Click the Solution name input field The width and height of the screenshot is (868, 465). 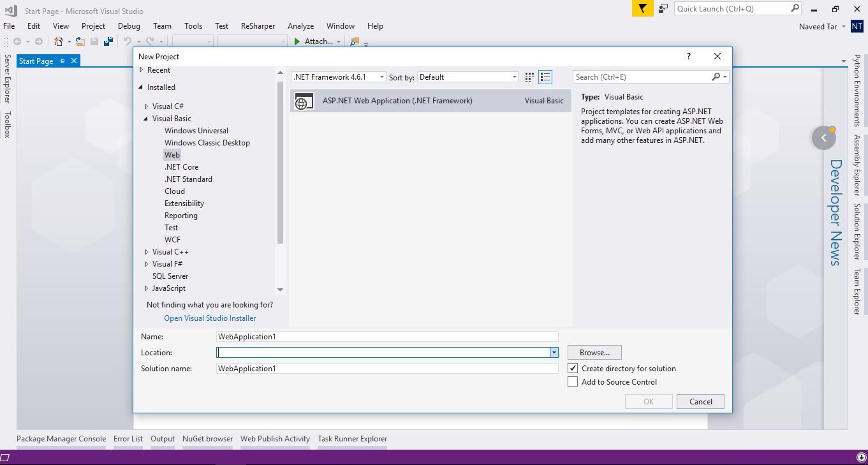pyautogui.click(x=387, y=368)
